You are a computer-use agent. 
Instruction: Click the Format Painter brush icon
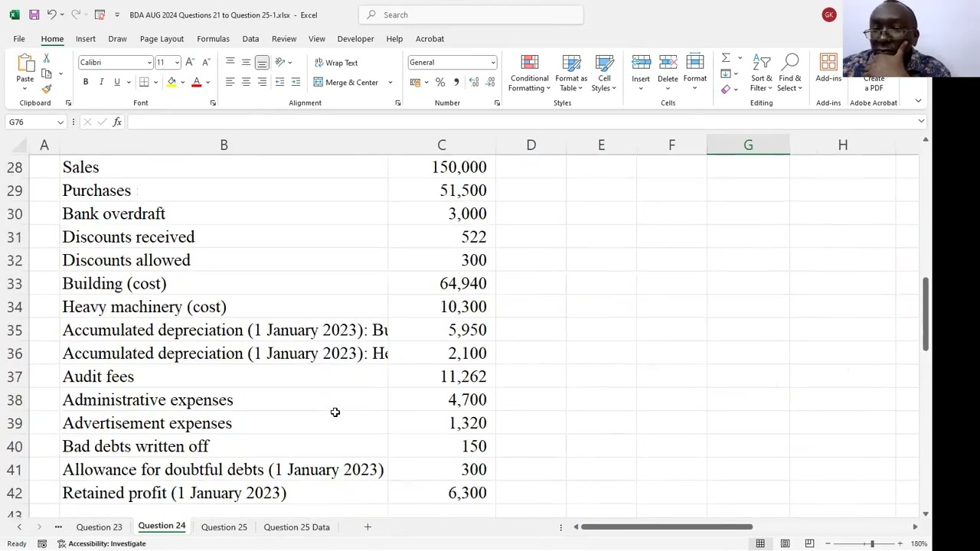pyautogui.click(x=46, y=89)
